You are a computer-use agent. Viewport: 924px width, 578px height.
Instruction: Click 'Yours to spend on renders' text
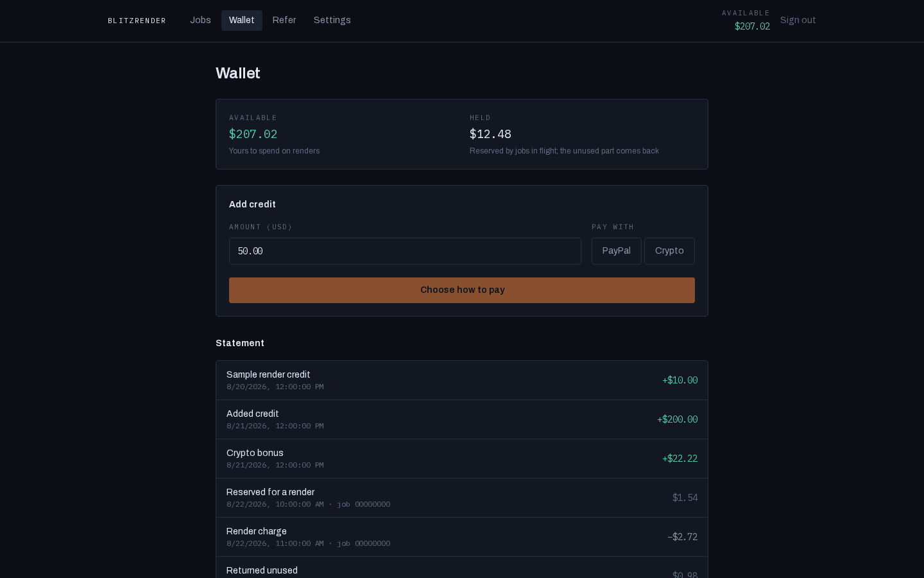coord(274,151)
